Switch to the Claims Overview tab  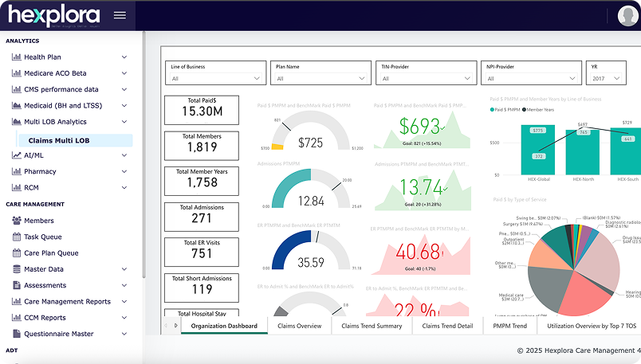pyautogui.click(x=299, y=326)
